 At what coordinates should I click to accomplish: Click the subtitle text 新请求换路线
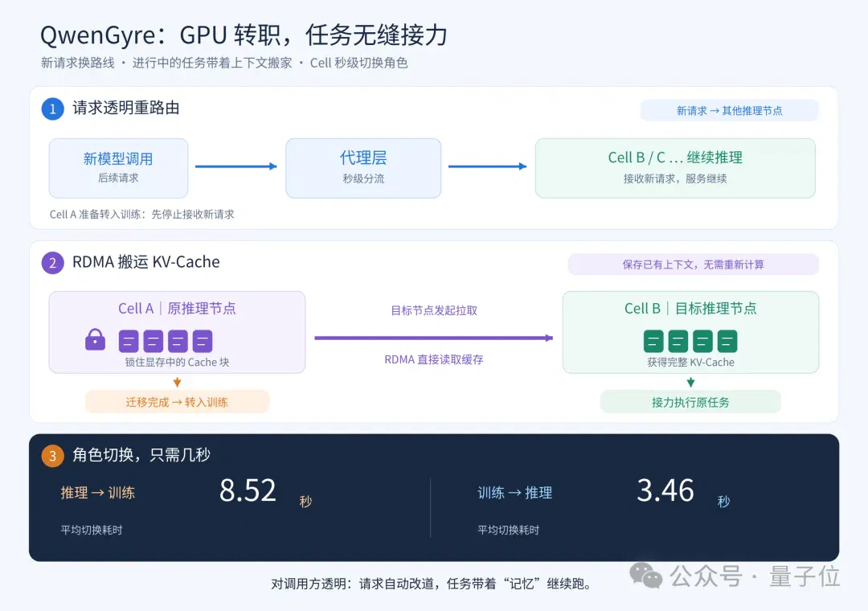tap(78, 64)
